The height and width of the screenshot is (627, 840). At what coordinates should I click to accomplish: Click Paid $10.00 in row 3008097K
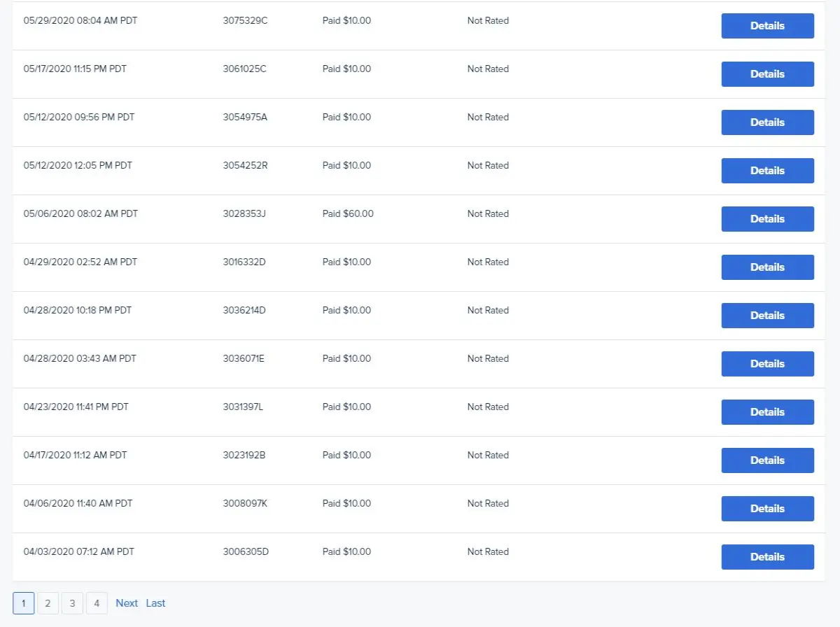pyautogui.click(x=346, y=504)
